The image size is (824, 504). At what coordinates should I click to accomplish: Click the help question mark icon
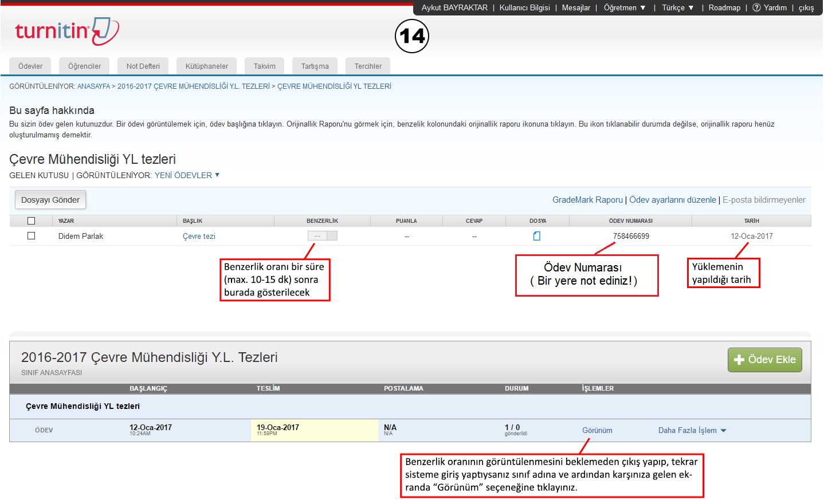pos(756,7)
